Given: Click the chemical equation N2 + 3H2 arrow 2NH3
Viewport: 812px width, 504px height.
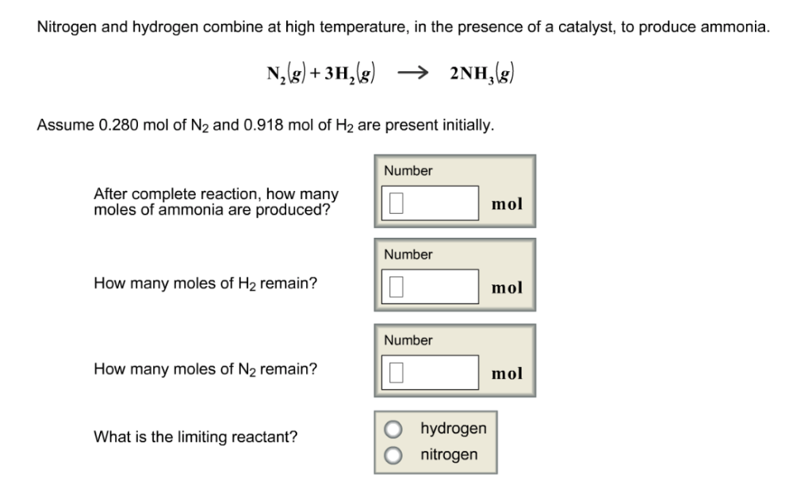Looking at the screenshot, I should [389, 71].
